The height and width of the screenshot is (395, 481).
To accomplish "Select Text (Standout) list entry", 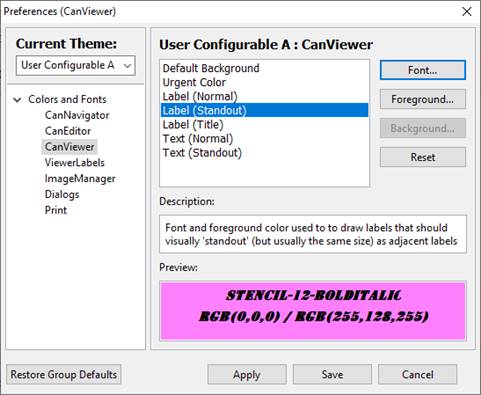I will point(264,153).
